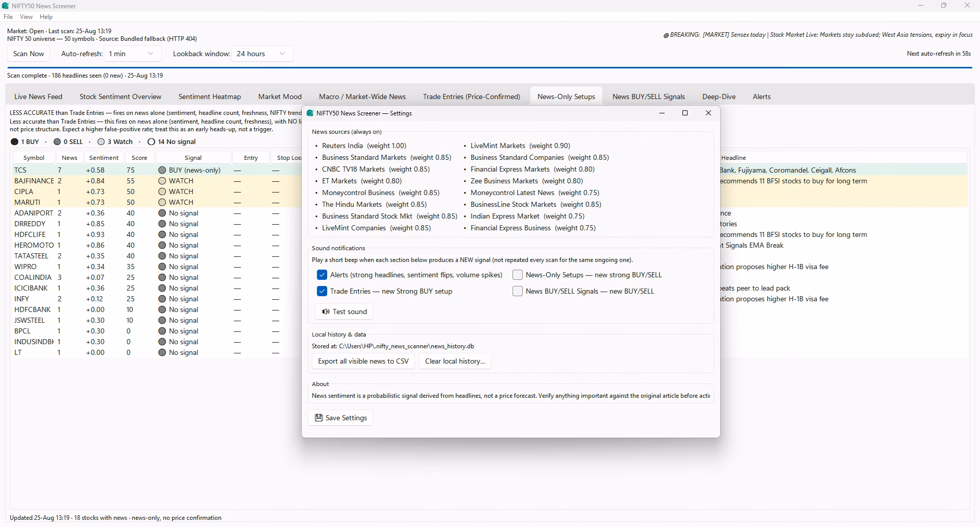Enable News BUY/SELL Signals sound checkbox

[518, 291]
